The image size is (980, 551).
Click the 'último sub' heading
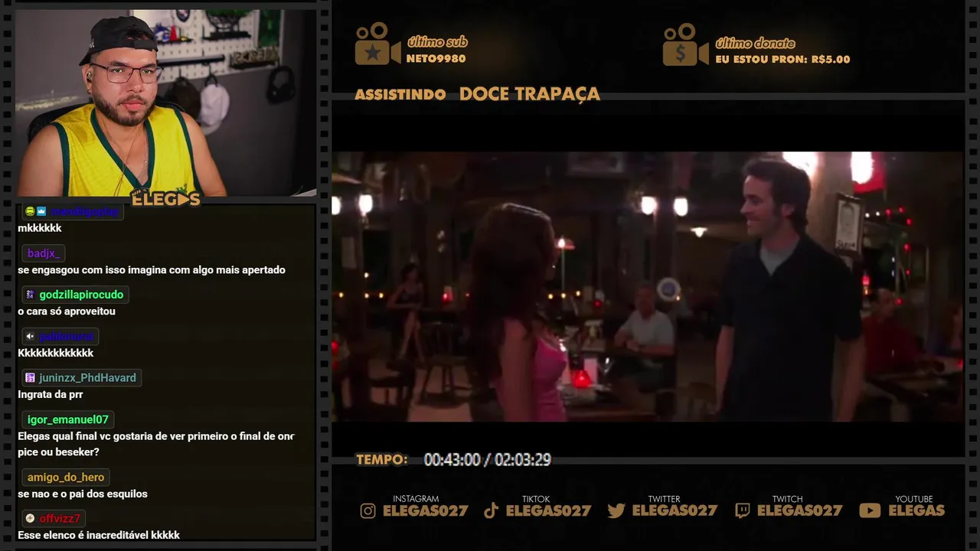pos(437,42)
